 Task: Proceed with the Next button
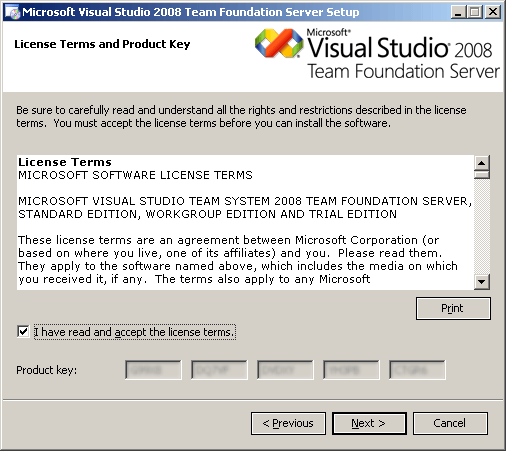[369, 423]
